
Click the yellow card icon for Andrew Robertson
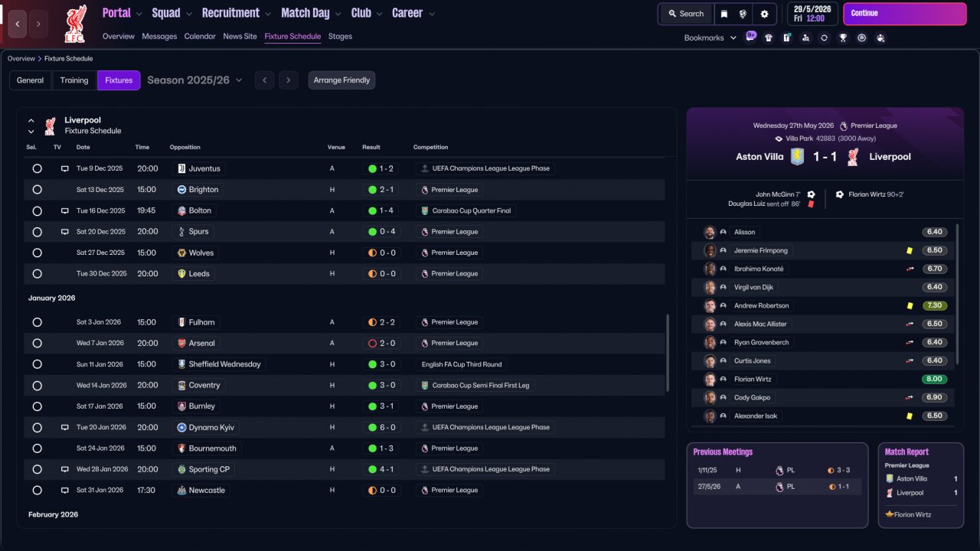point(910,305)
